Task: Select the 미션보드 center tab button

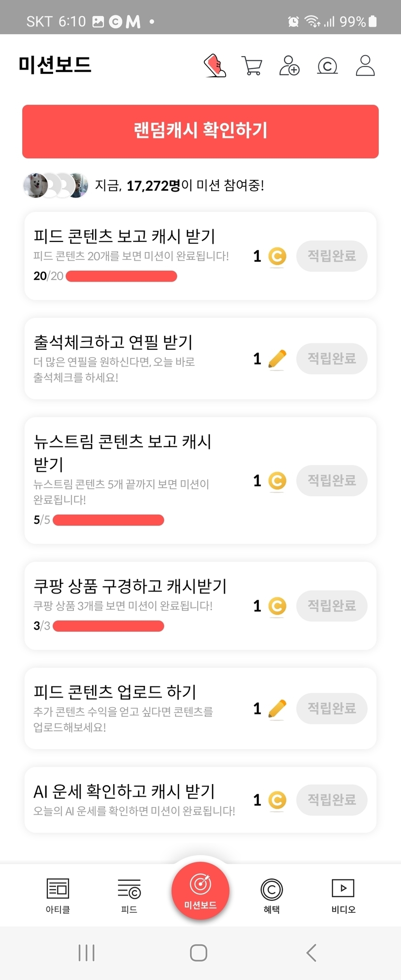Action: [x=200, y=891]
